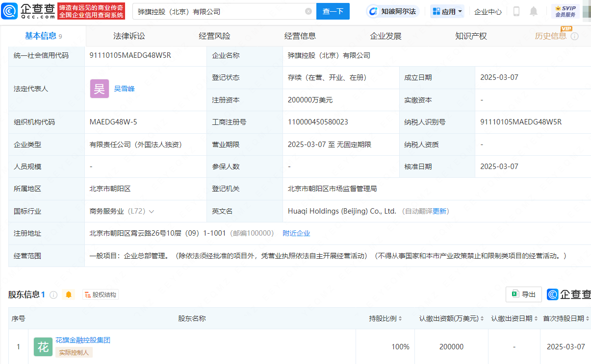Image resolution: width=591 pixels, height=364 pixels.
Task: Clear the search box with the X icon
Action: (308, 11)
